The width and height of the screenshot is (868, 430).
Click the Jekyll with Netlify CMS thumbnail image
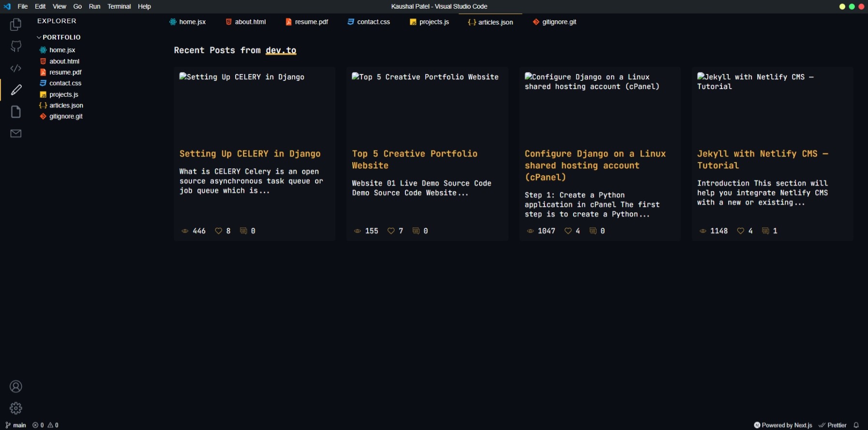coord(772,106)
